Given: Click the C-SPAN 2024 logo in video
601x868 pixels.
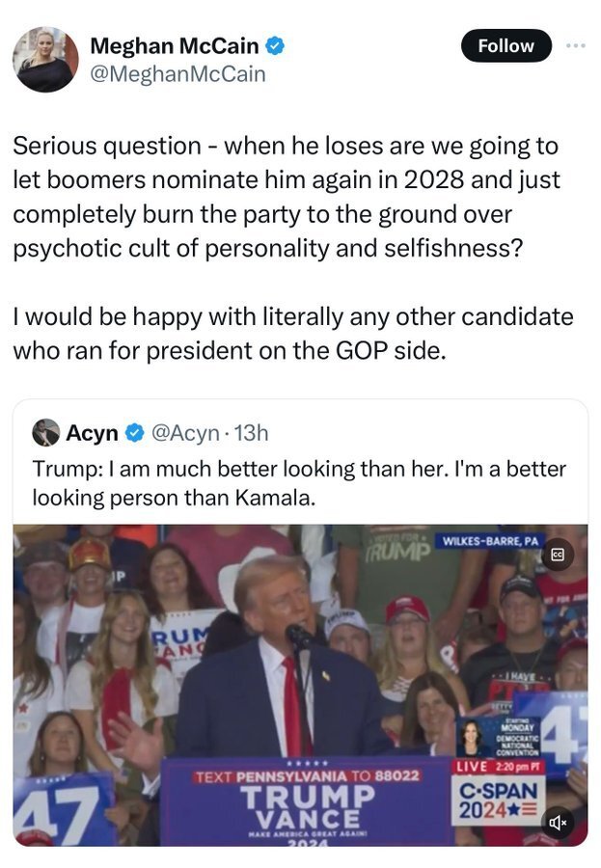Looking at the screenshot, I should [x=498, y=800].
